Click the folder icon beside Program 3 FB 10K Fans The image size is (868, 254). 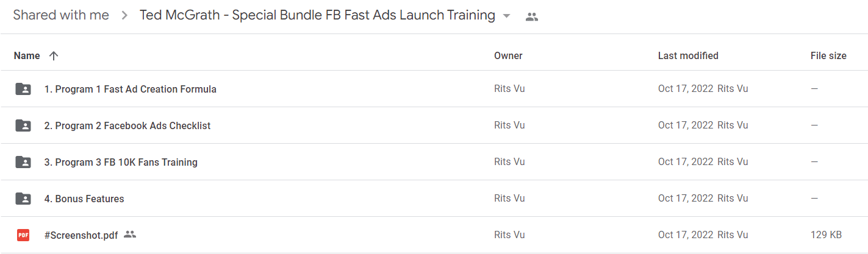pyautogui.click(x=23, y=162)
